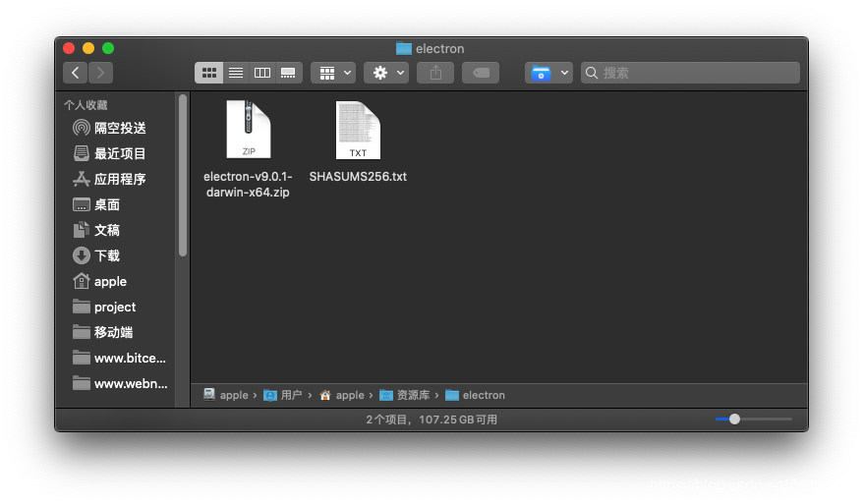This screenshot has height=504, width=863.
Task: Click the apple disk in path bar
Action: click(226, 395)
